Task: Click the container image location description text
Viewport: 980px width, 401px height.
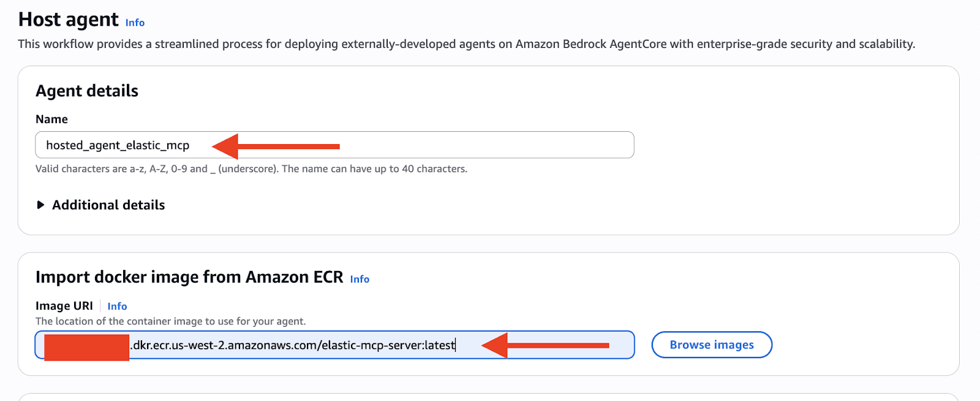Action: (x=170, y=321)
